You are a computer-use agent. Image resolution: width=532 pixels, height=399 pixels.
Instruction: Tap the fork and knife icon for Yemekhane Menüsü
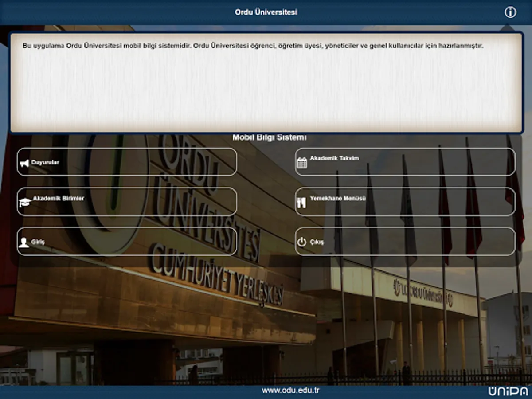coord(301,203)
